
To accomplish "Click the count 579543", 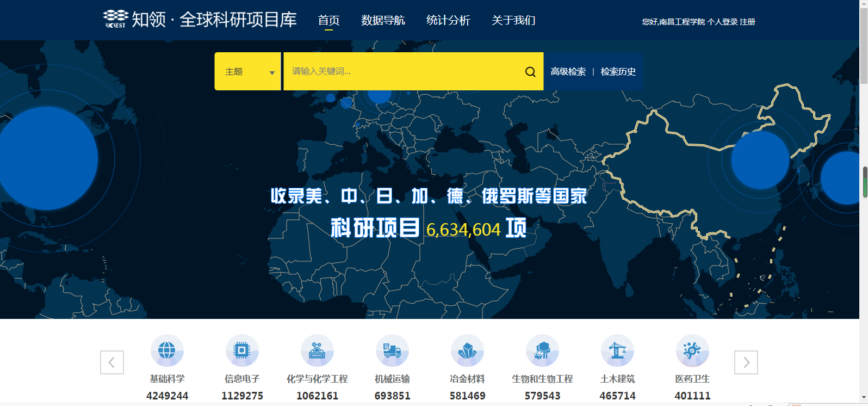I will pyautogui.click(x=542, y=396).
